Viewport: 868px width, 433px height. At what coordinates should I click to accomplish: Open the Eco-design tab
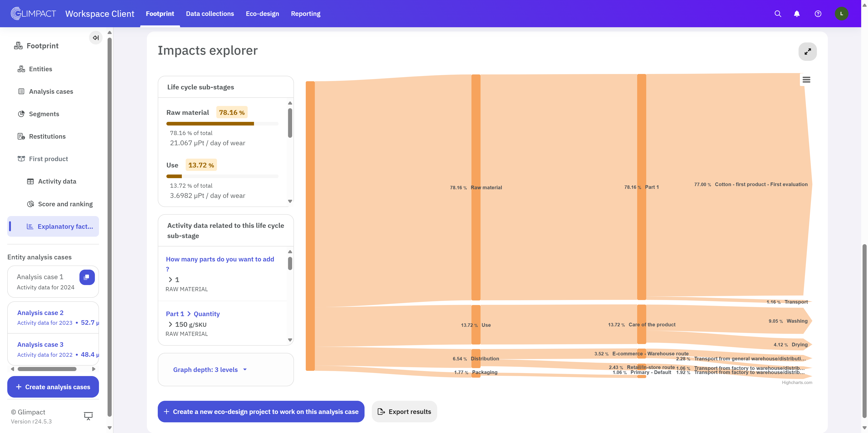click(x=262, y=13)
